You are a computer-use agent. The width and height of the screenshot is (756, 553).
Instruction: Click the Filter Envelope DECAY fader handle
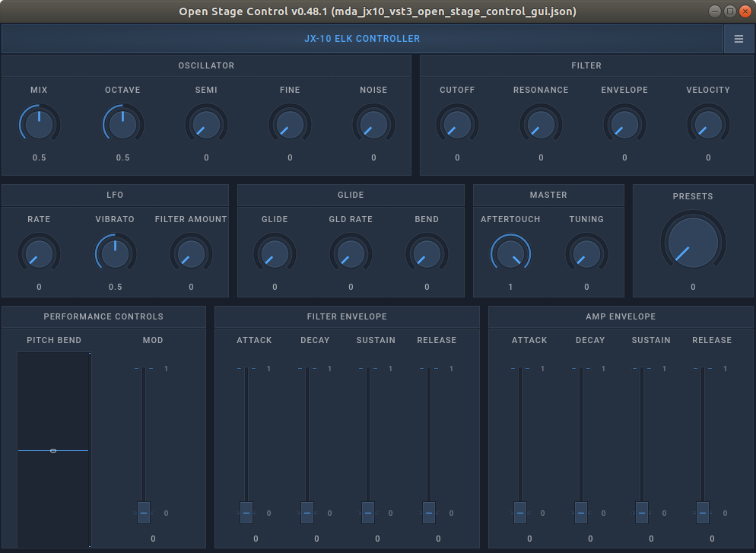(x=307, y=513)
